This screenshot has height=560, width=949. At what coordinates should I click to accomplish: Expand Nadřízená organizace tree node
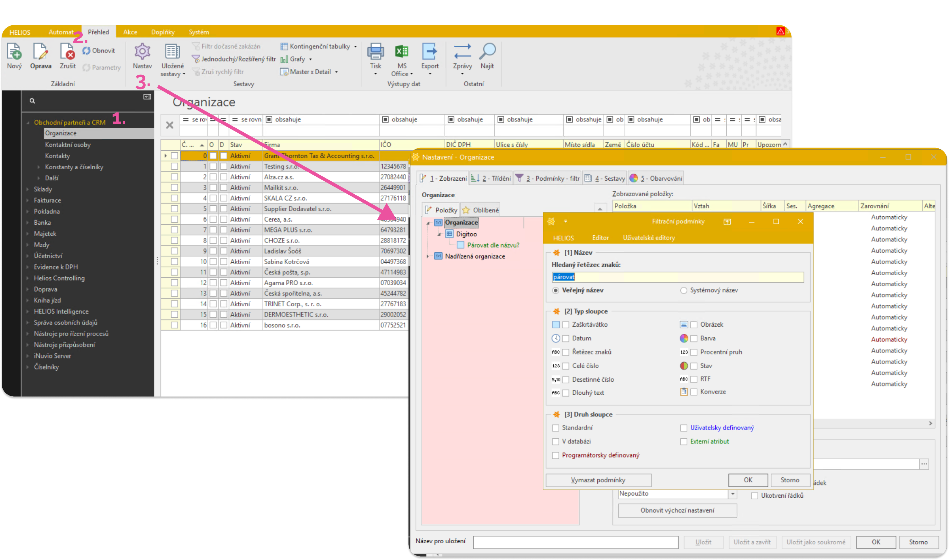[428, 256]
